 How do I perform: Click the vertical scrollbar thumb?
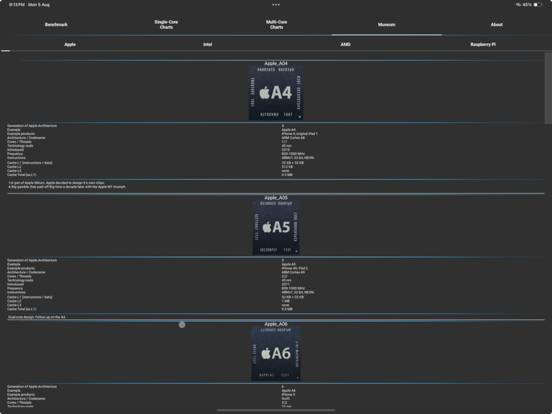[548, 88]
